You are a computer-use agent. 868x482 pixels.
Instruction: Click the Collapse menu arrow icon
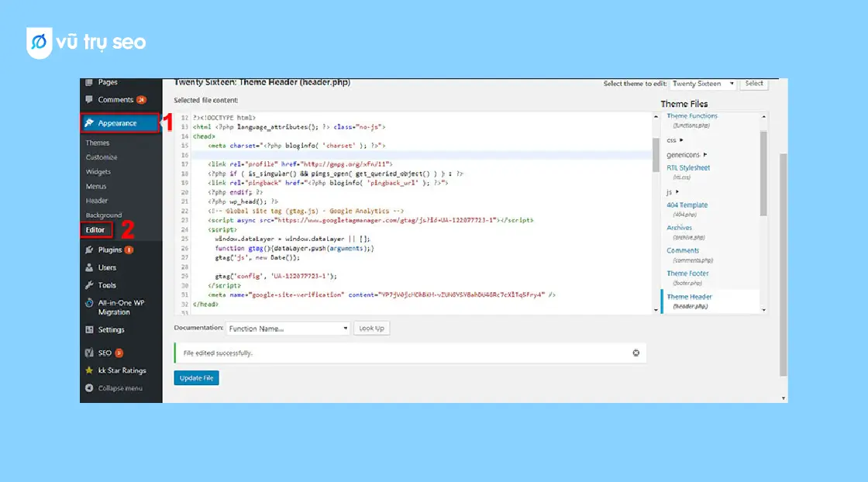89,388
